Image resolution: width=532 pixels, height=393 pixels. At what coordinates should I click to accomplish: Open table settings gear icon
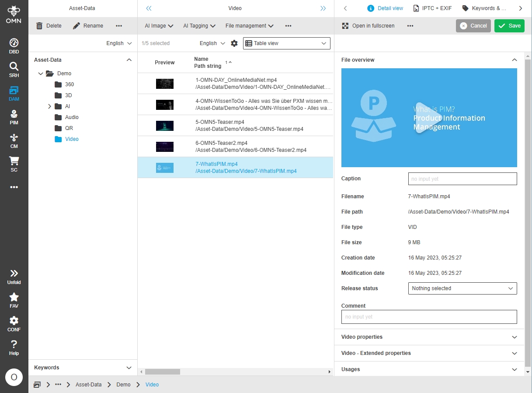coord(234,43)
